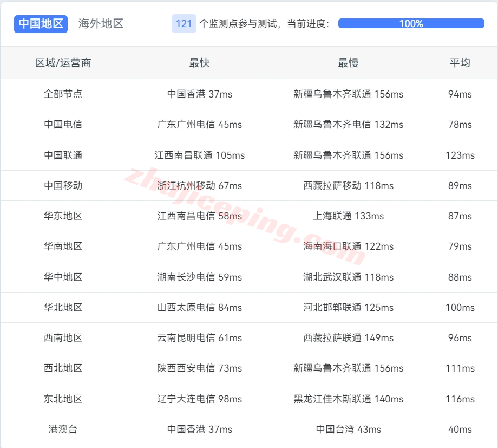This screenshot has height=448, width=498.
Task: Switch to the 海外地区 tab
Action: (x=101, y=24)
